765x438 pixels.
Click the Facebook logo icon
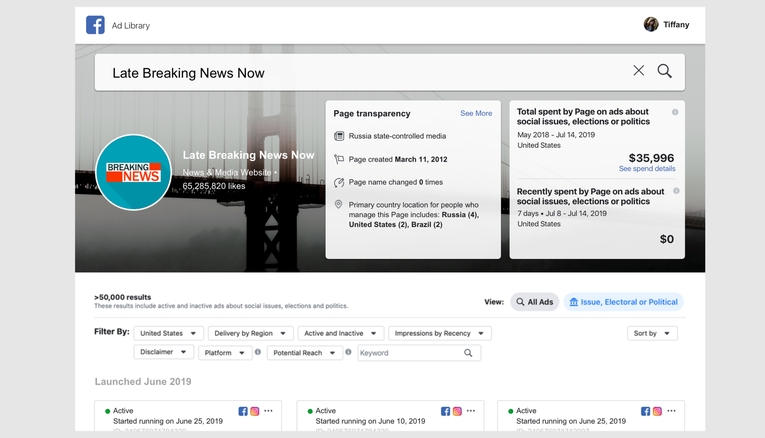pyautogui.click(x=95, y=25)
